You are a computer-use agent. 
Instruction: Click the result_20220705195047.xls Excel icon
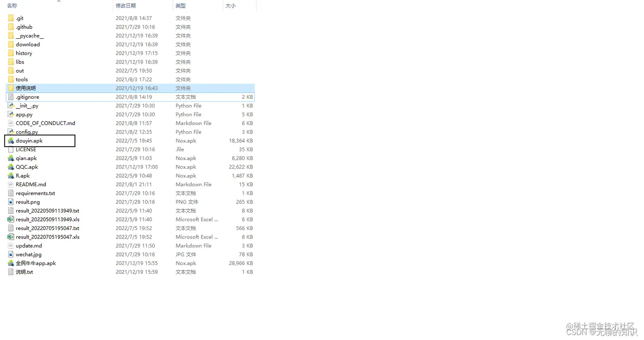(x=11, y=237)
